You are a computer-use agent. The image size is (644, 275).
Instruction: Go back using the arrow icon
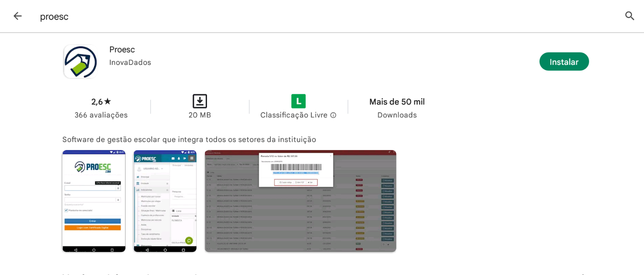click(17, 16)
